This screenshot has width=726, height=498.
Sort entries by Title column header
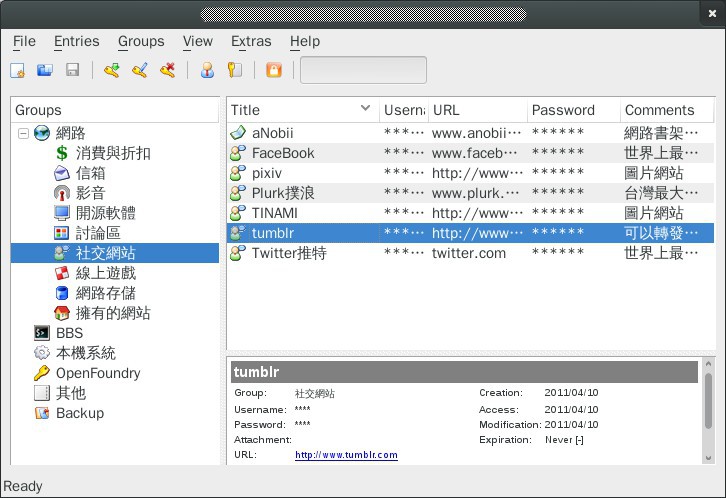click(303, 110)
